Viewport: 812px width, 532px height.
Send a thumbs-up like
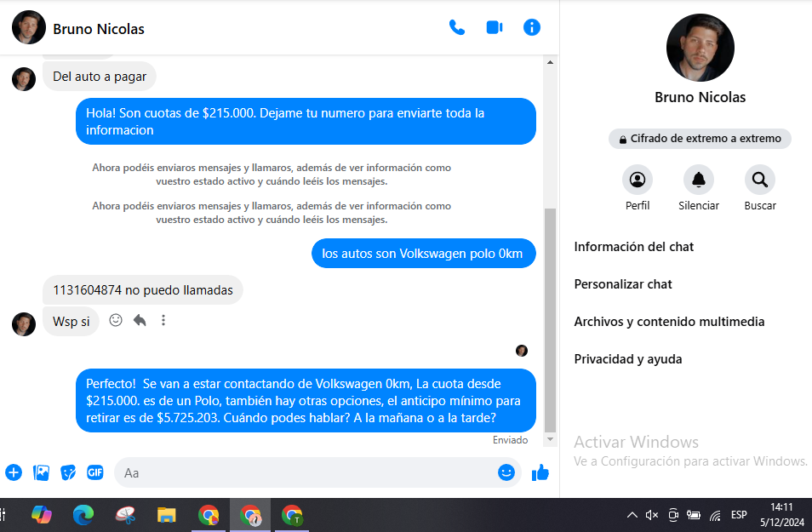(x=540, y=472)
